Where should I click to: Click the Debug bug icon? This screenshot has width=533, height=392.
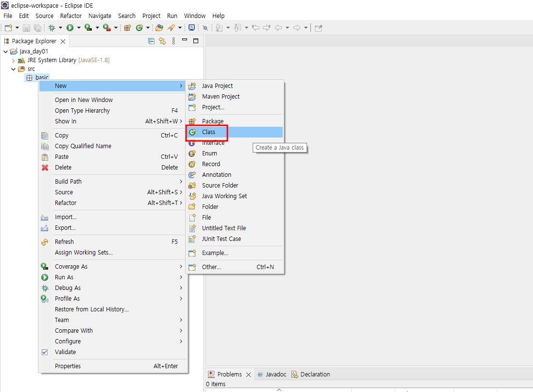52,28
